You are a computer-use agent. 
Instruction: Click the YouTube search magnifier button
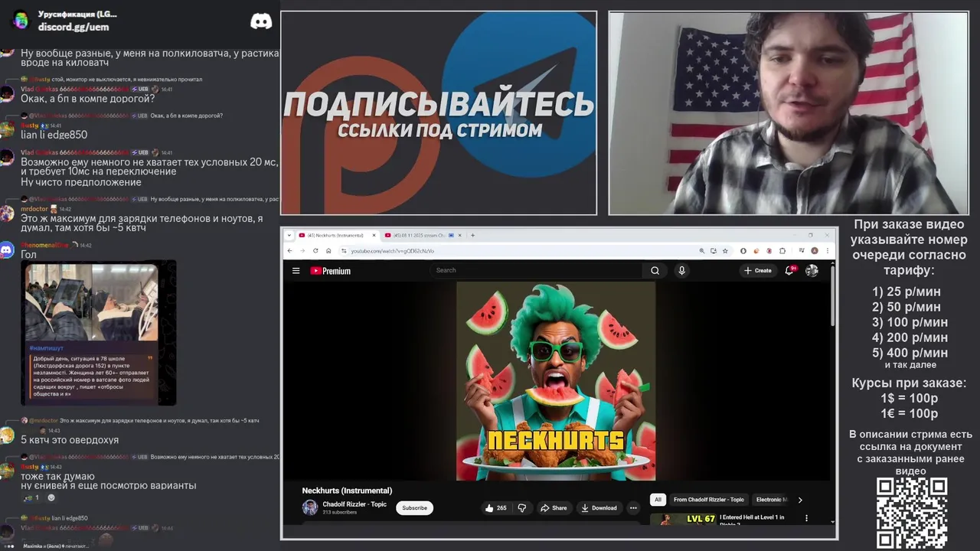[x=655, y=270]
